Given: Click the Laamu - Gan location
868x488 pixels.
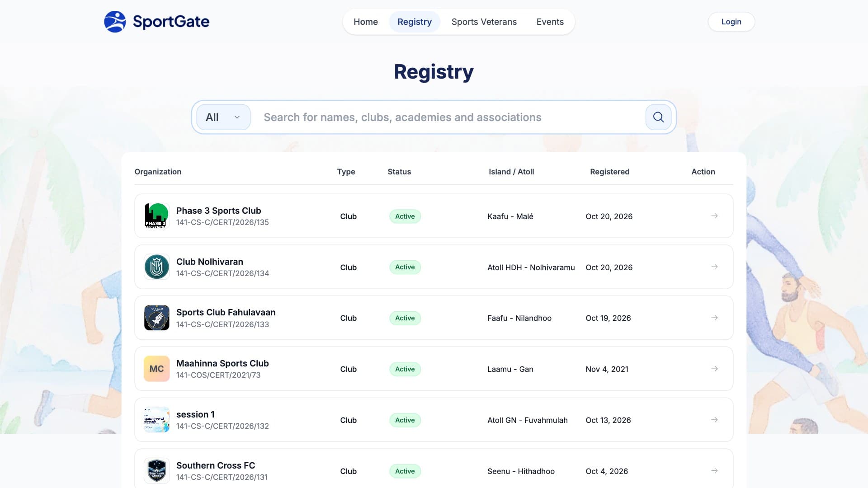Looking at the screenshot, I should 510,369.
